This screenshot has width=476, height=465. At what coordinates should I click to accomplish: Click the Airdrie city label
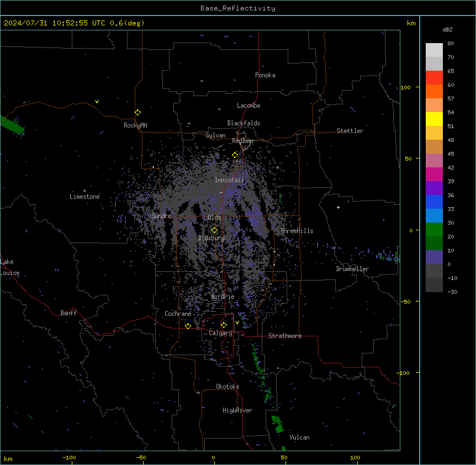pos(223,297)
